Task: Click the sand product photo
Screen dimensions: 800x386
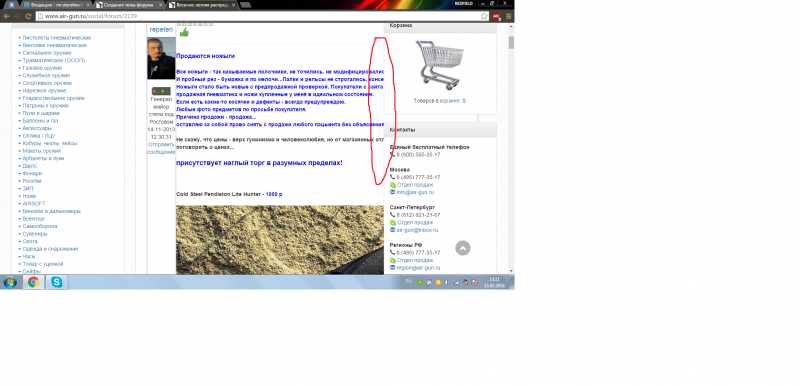Action: (x=280, y=240)
